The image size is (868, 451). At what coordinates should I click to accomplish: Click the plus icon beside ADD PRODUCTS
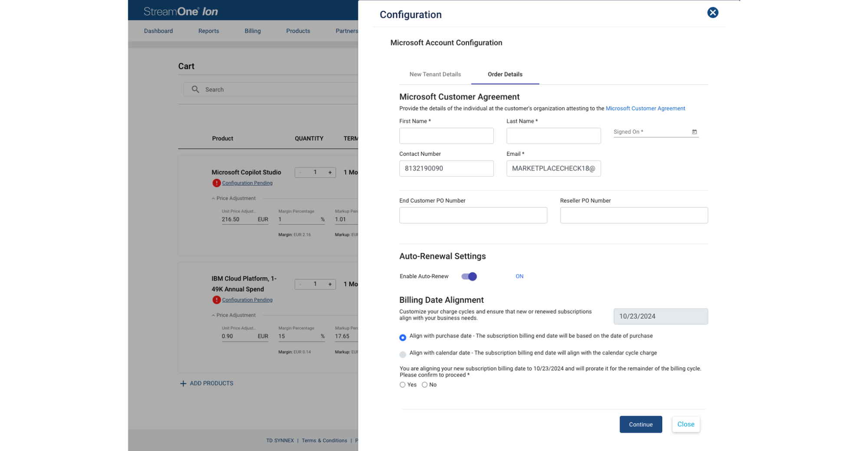pyautogui.click(x=183, y=383)
